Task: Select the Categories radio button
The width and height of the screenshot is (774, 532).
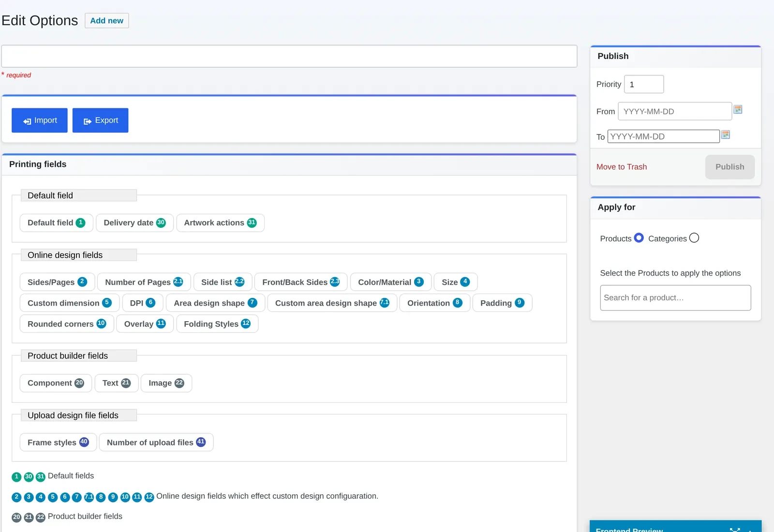Action: coord(694,238)
